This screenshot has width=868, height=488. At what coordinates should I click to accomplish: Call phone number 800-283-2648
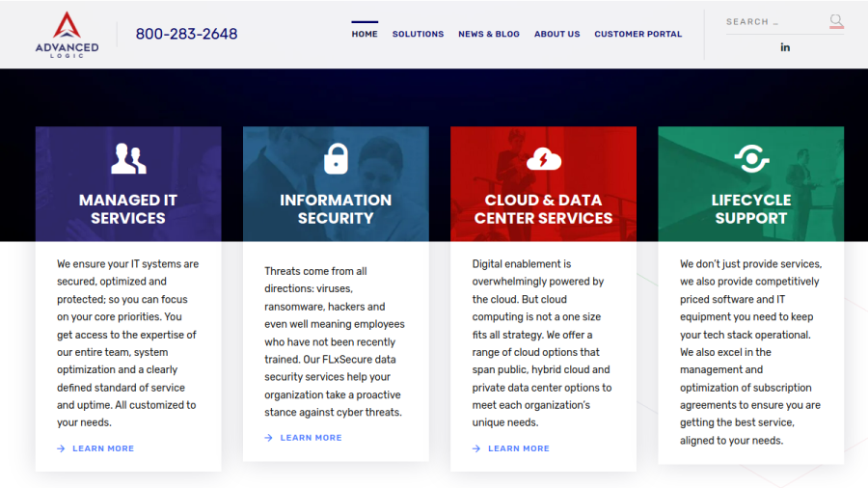pos(186,34)
